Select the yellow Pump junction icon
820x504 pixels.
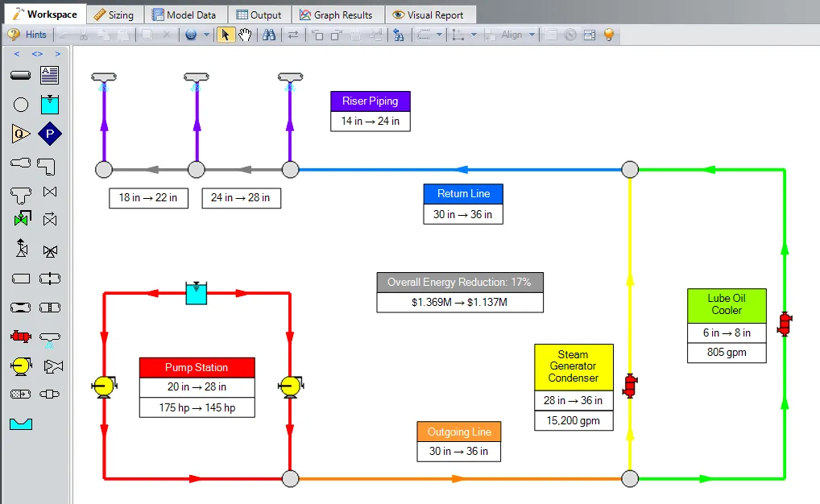[22, 366]
